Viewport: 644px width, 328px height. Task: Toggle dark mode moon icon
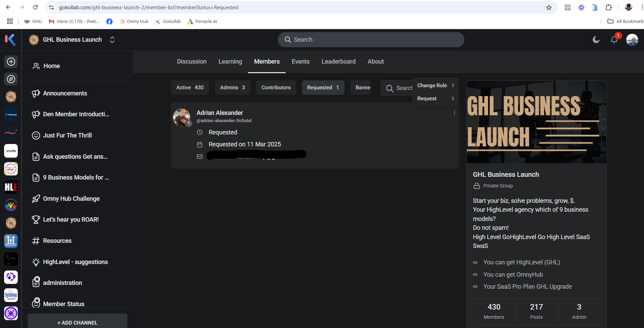[x=596, y=40]
